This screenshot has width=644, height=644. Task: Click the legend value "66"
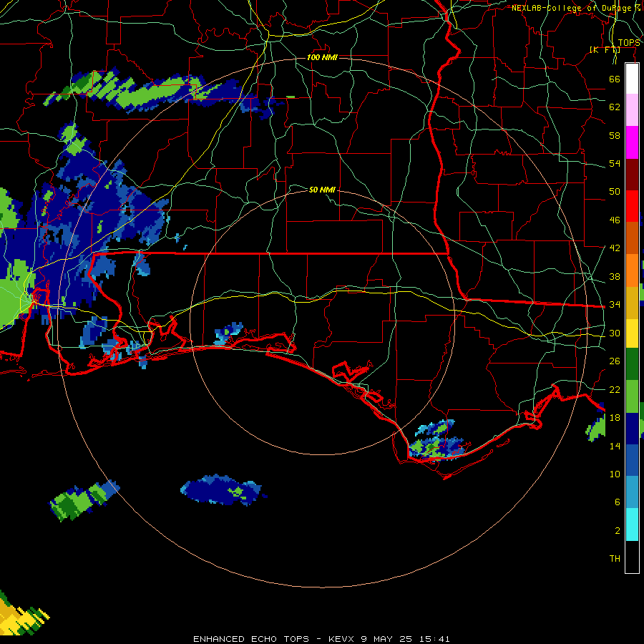[615, 79]
